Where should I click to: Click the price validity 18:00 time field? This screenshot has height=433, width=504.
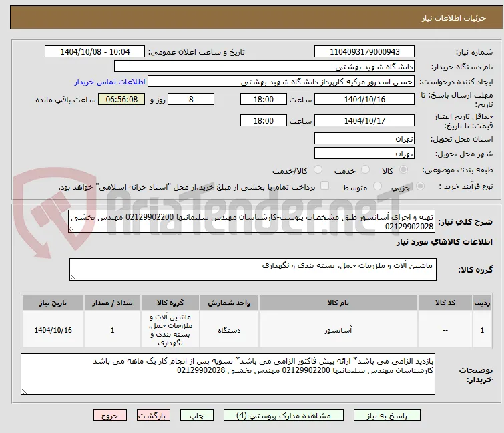264,121
